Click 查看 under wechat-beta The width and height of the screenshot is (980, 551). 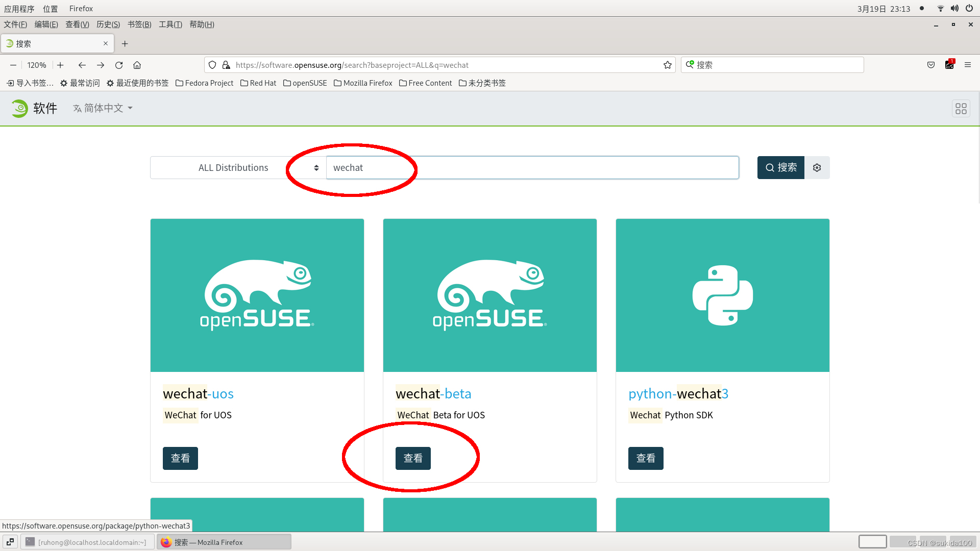coord(413,458)
